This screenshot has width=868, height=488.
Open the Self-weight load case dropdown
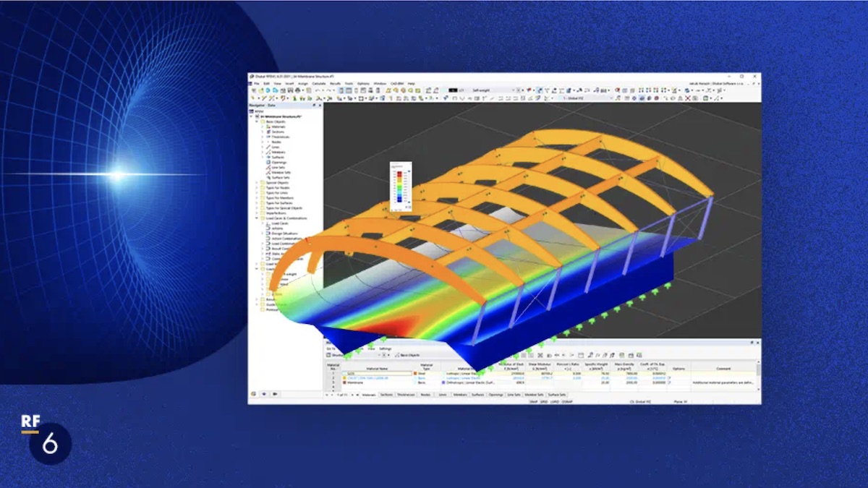coord(514,90)
